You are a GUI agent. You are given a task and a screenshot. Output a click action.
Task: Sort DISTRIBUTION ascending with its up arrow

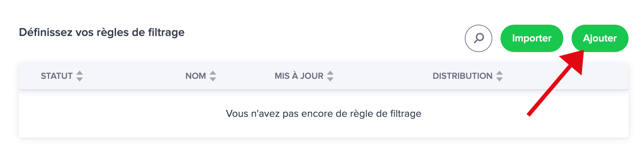tap(499, 73)
